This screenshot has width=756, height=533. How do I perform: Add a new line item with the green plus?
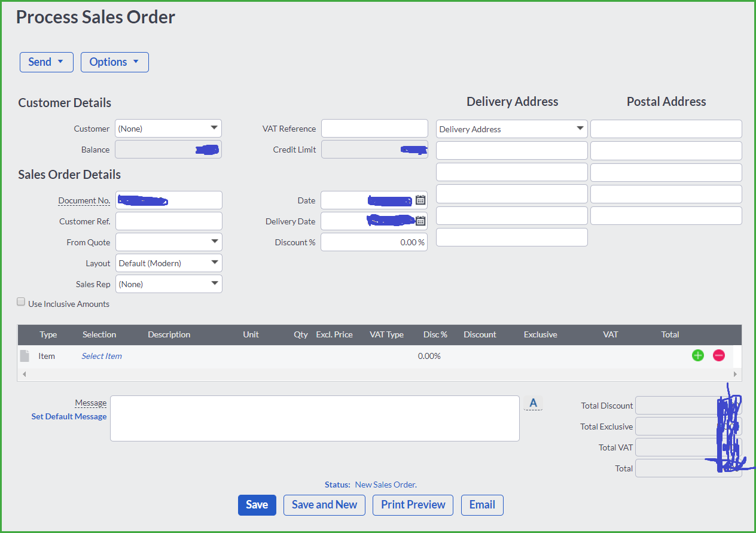(697, 355)
